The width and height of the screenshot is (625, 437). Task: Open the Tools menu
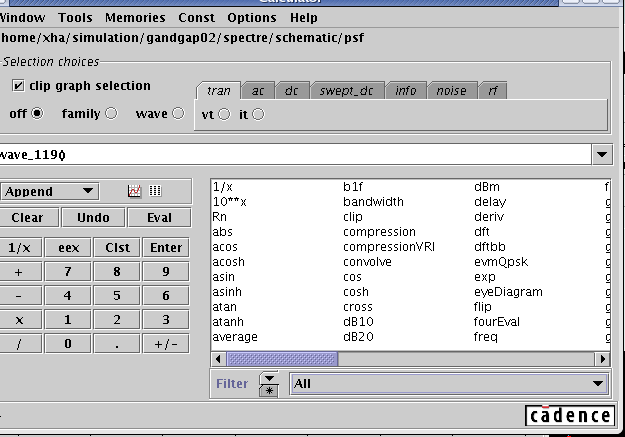pyautogui.click(x=75, y=18)
